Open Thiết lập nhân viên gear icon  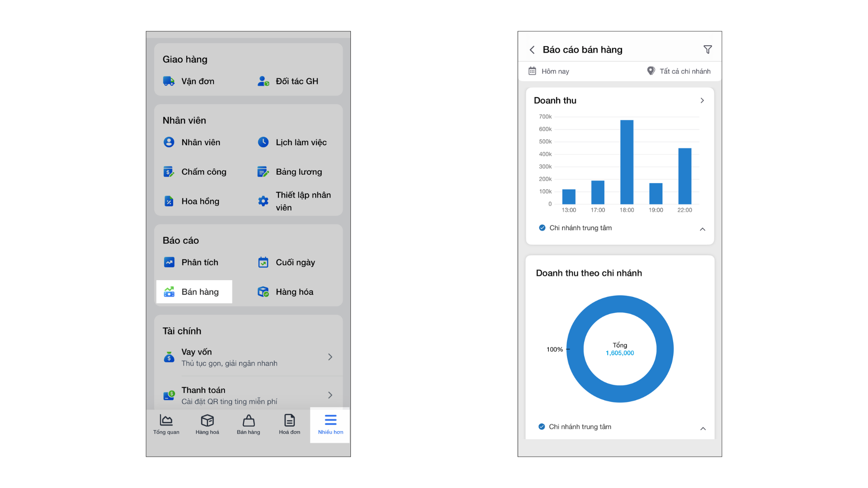point(263,201)
